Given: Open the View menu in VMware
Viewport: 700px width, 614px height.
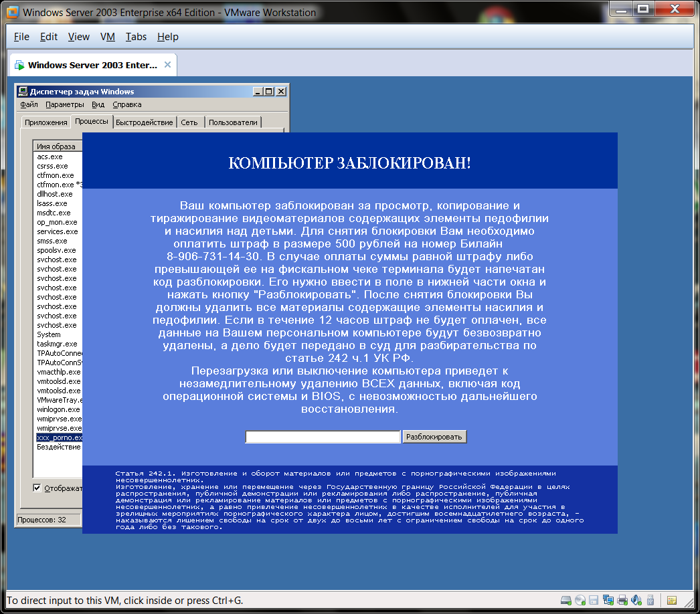Looking at the screenshot, I should pyautogui.click(x=78, y=37).
